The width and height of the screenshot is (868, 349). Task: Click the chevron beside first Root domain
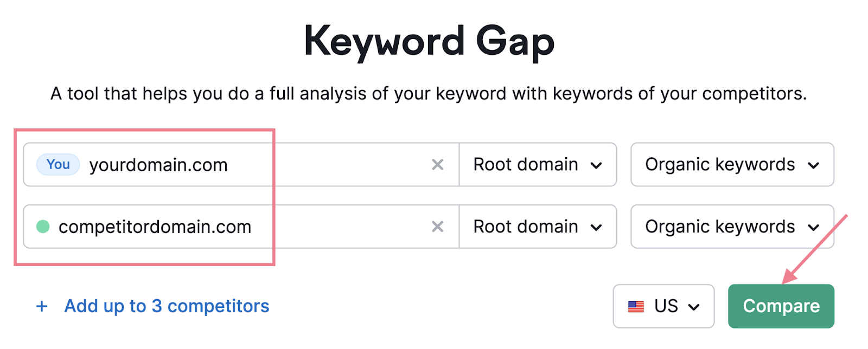pyautogui.click(x=597, y=165)
